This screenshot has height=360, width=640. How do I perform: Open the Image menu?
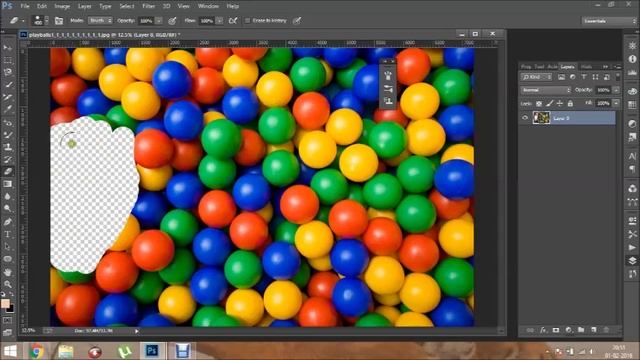pyautogui.click(x=62, y=6)
